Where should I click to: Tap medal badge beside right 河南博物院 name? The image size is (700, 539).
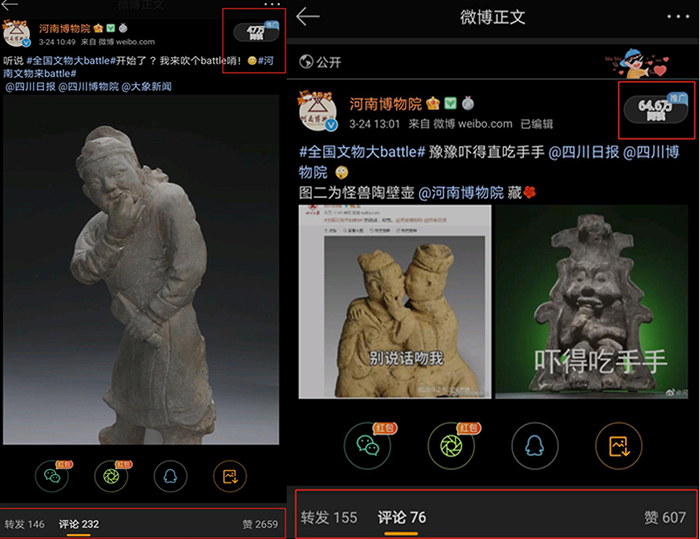click(x=468, y=104)
